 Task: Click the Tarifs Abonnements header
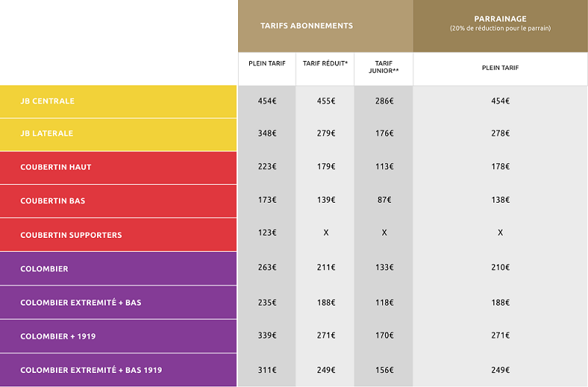click(306, 26)
